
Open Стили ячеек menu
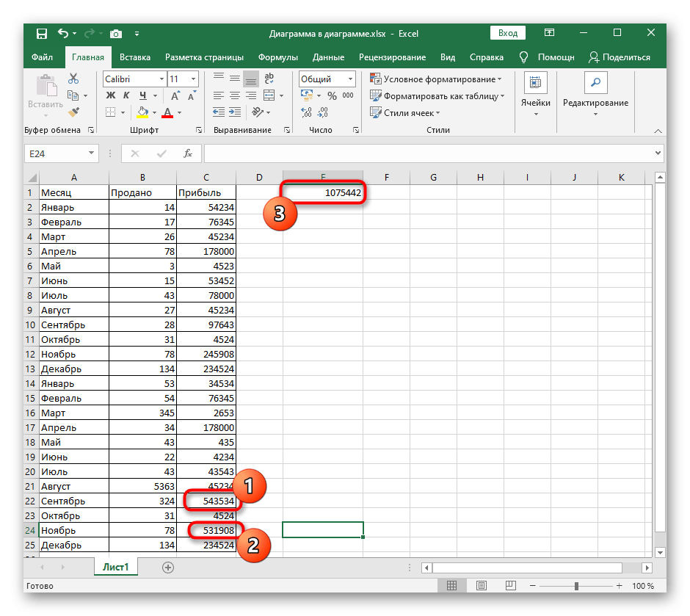pos(405,112)
